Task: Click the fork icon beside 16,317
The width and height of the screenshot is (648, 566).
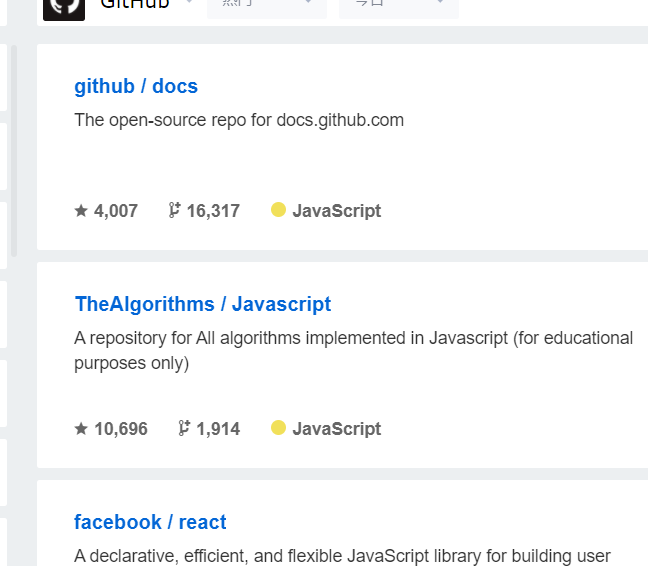Action: pyautogui.click(x=174, y=210)
